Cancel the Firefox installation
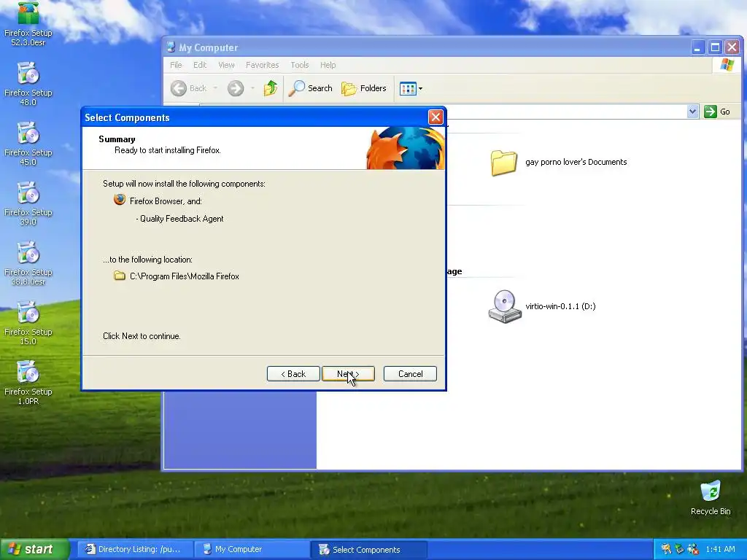 (x=410, y=374)
